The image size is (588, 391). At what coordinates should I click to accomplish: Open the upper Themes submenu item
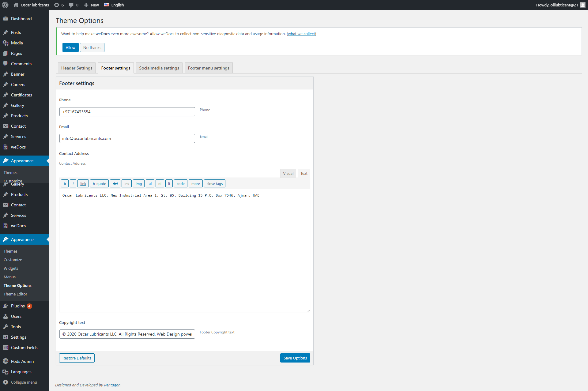[10, 172]
